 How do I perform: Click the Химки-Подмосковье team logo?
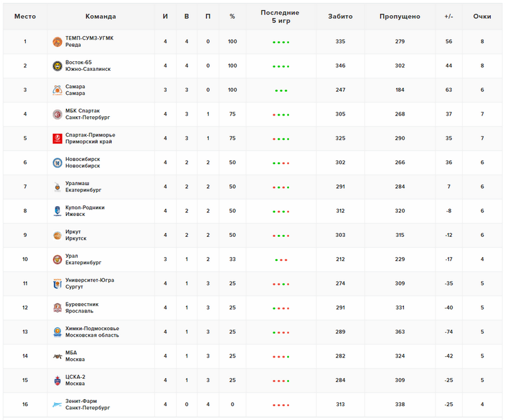57,332
